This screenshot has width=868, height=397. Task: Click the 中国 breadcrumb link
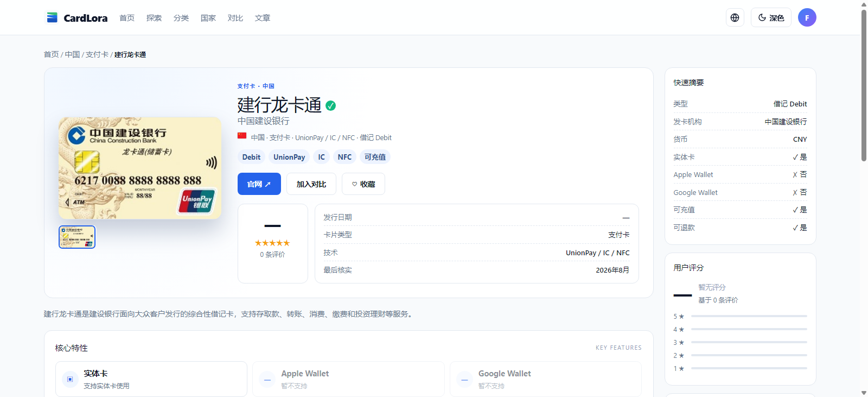(x=73, y=54)
